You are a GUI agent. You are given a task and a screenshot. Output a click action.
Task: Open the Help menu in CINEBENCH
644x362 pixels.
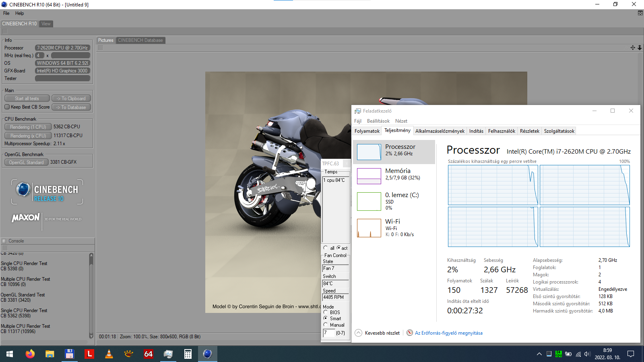click(19, 13)
